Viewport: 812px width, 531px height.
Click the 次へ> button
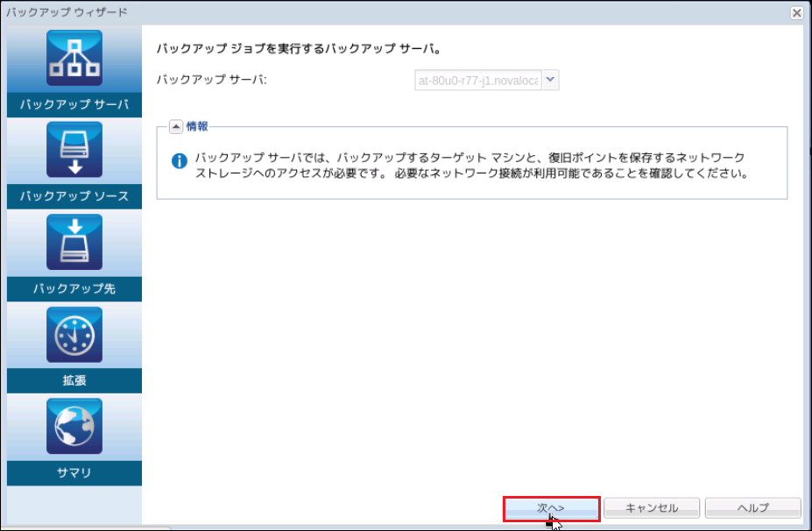point(551,508)
